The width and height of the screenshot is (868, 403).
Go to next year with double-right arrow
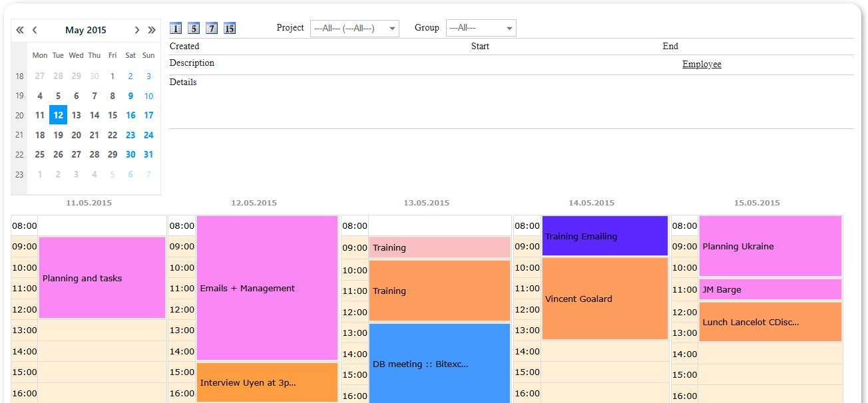coord(152,30)
